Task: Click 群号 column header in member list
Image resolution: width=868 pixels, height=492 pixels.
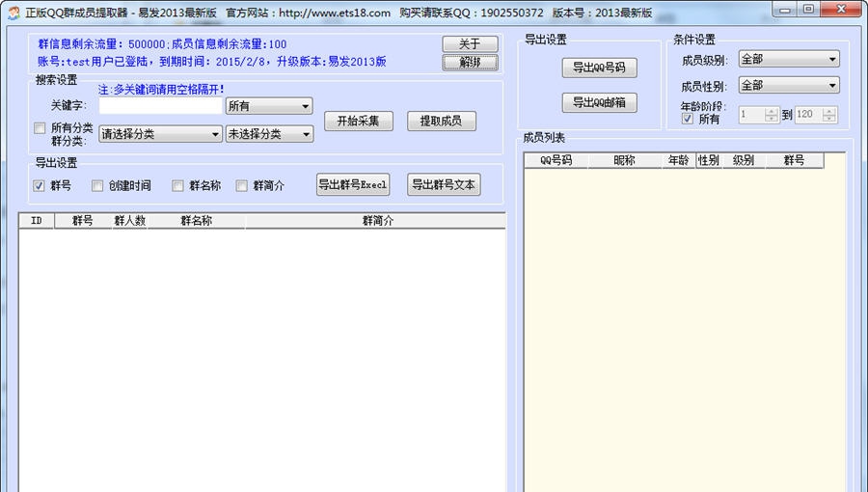Action: (795, 160)
